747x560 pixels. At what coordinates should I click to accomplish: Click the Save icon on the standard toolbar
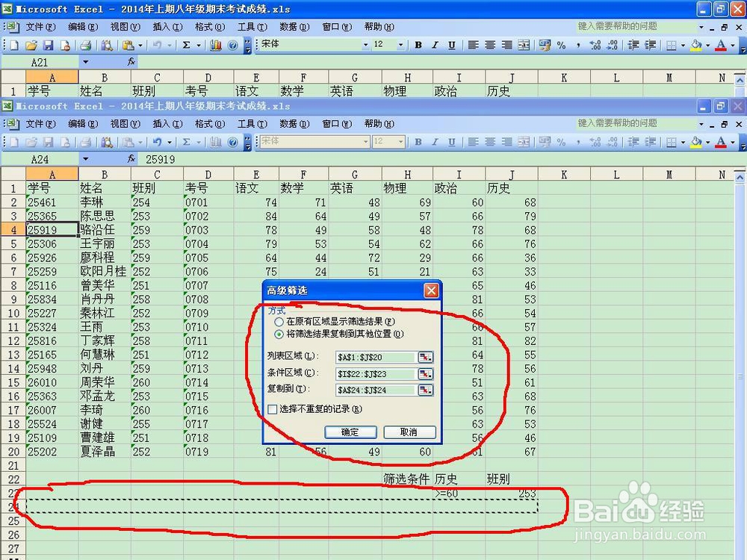point(46,143)
